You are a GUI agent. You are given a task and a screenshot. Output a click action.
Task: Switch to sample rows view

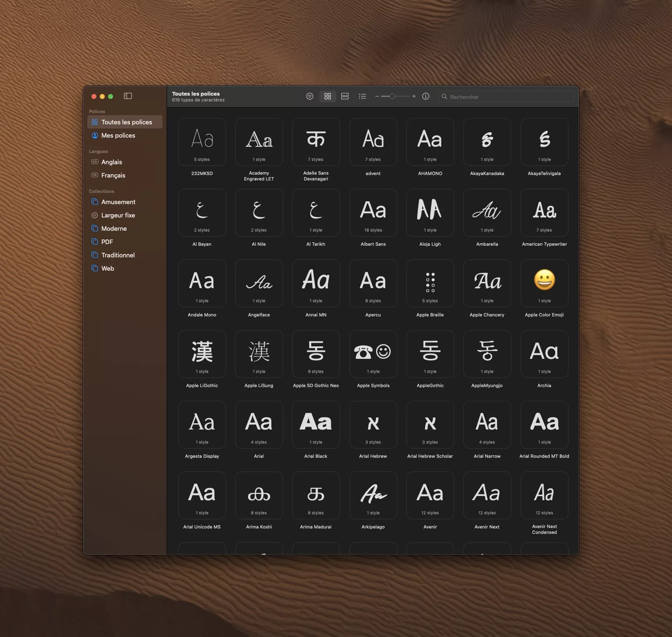tap(345, 96)
